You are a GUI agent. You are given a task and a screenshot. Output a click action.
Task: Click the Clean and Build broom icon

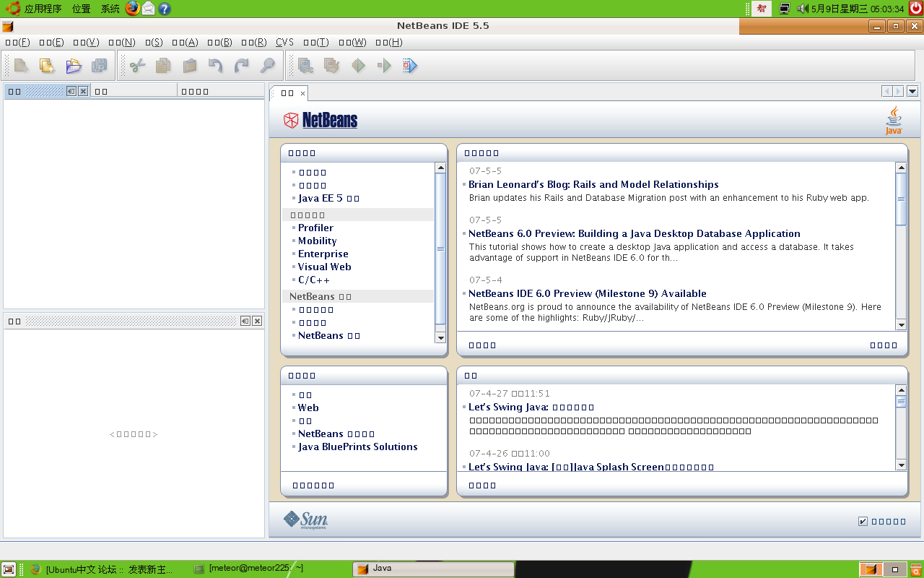[x=332, y=66]
